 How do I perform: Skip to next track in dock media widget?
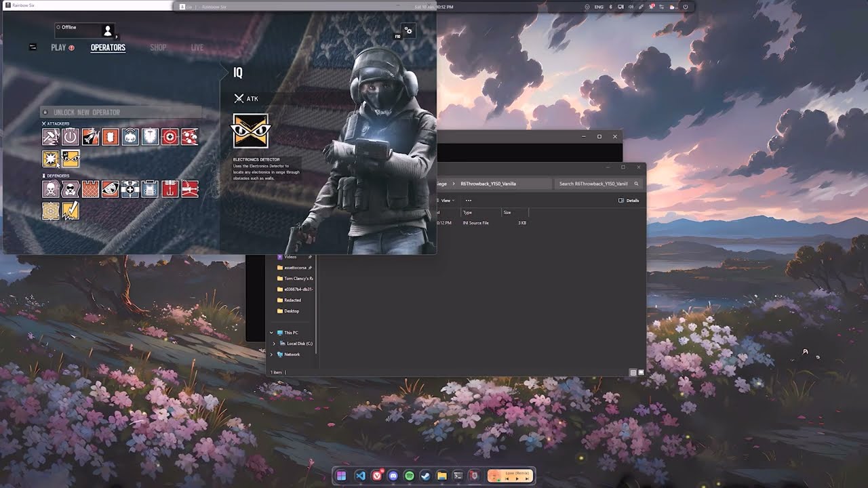[x=527, y=479]
